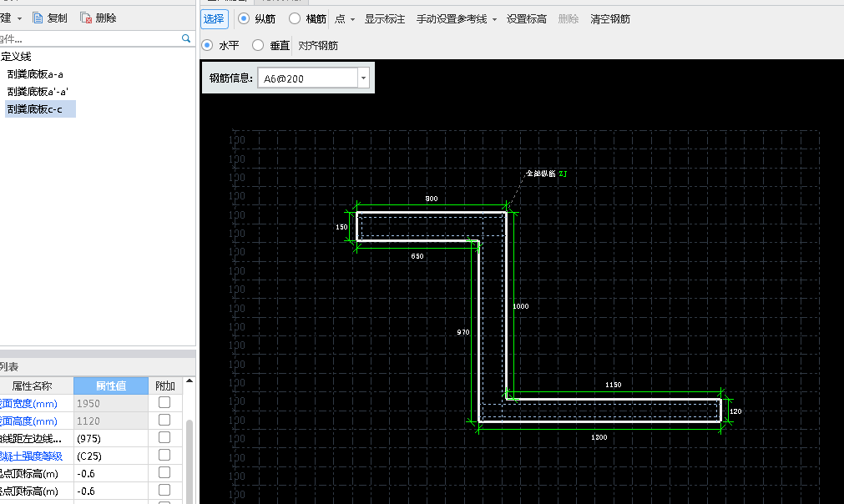Image resolution: width=844 pixels, height=504 pixels.
Task: Tick checkbox for the (975) row
Action: tap(164, 437)
